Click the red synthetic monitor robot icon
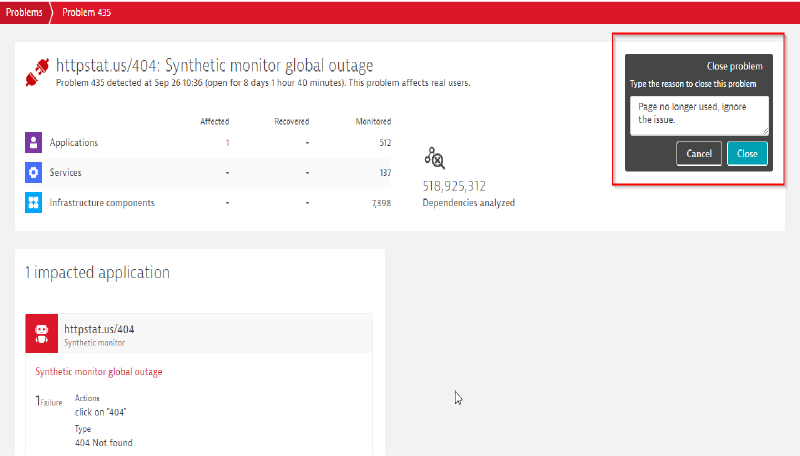 (x=43, y=333)
